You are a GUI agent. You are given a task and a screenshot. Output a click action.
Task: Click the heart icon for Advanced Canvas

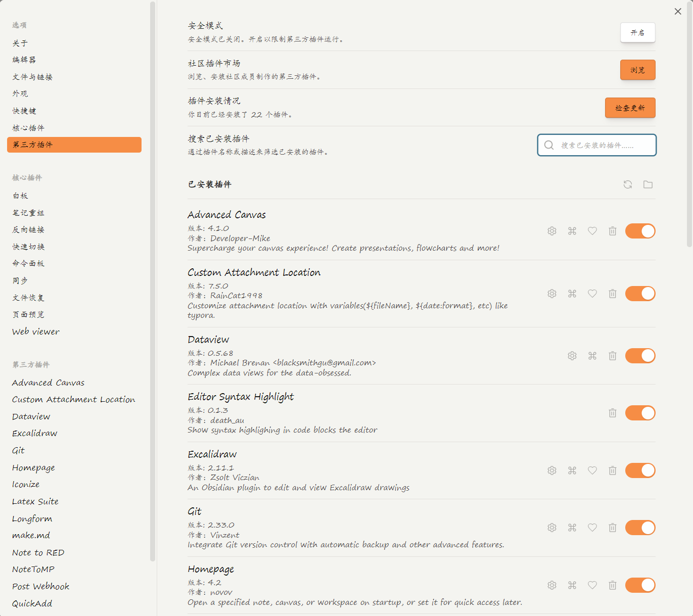pyautogui.click(x=592, y=231)
